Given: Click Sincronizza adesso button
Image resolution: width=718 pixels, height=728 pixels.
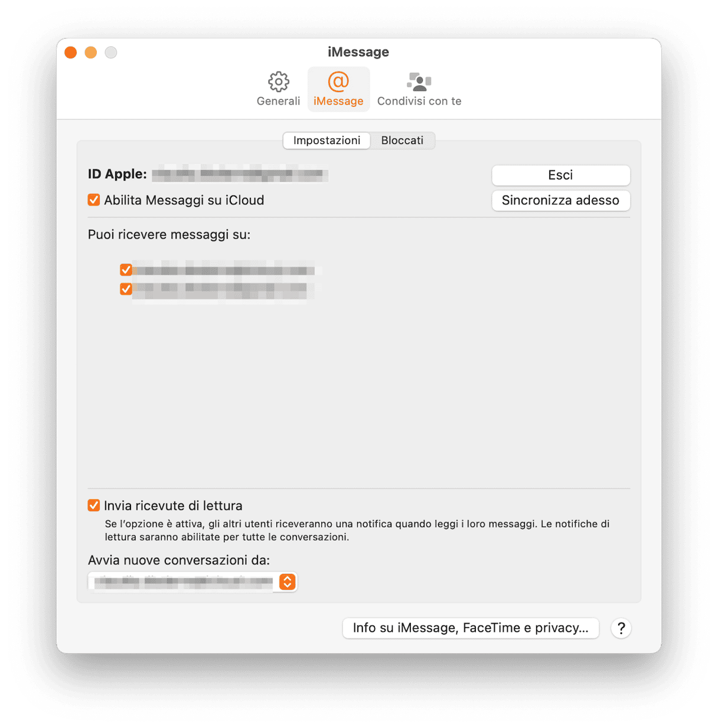Looking at the screenshot, I should click(x=561, y=200).
